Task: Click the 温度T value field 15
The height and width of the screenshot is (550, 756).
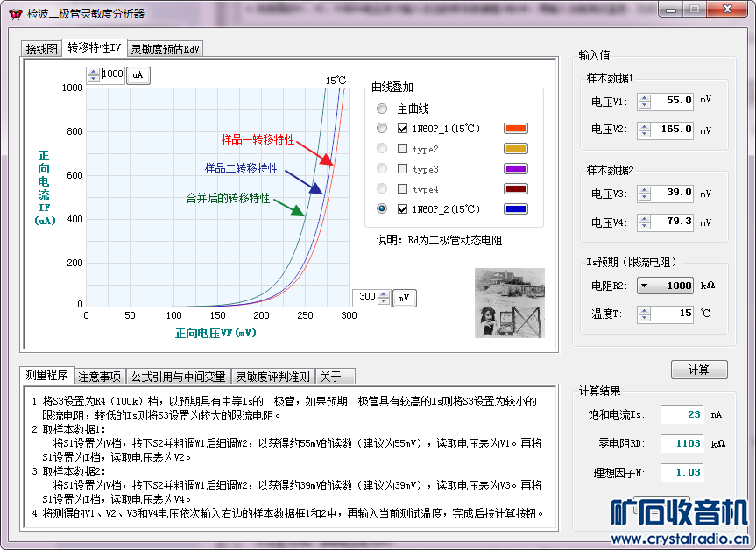Action: coord(672,314)
